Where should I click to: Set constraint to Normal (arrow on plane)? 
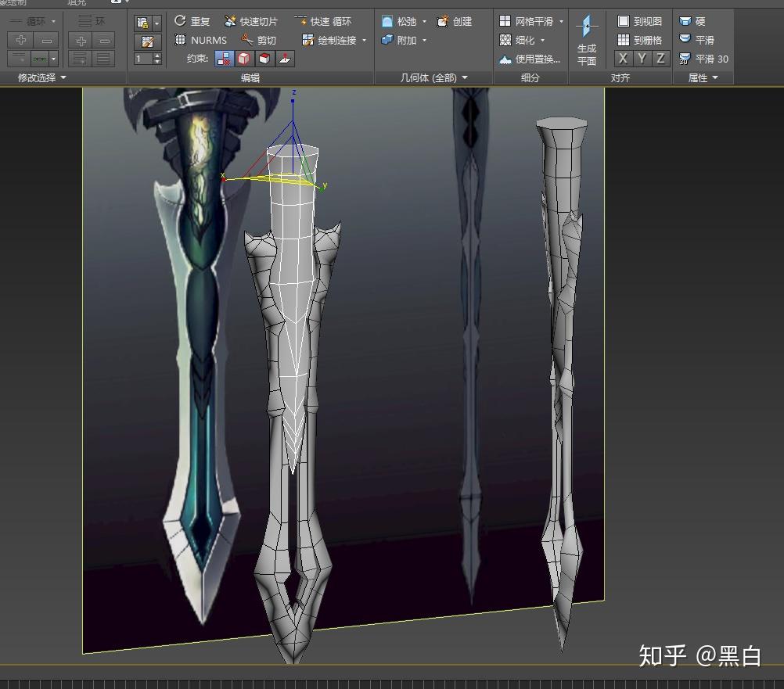click(284, 59)
